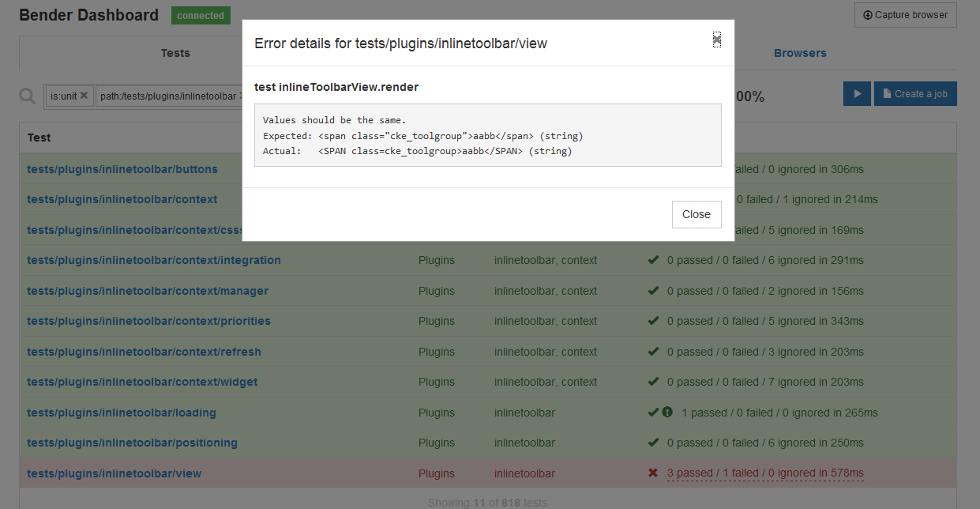The height and width of the screenshot is (509, 980).
Task: Click the checkmark icon in refresh row
Action: [x=653, y=352]
